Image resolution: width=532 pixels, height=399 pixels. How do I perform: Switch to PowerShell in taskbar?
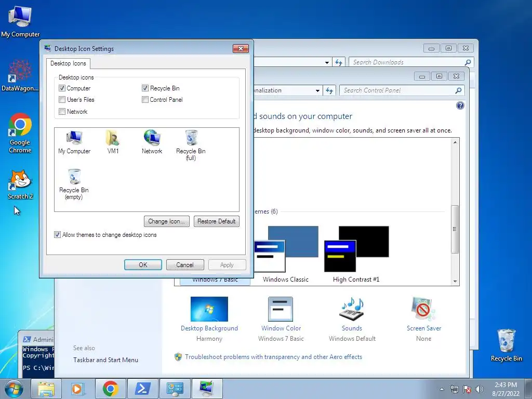(x=142, y=389)
